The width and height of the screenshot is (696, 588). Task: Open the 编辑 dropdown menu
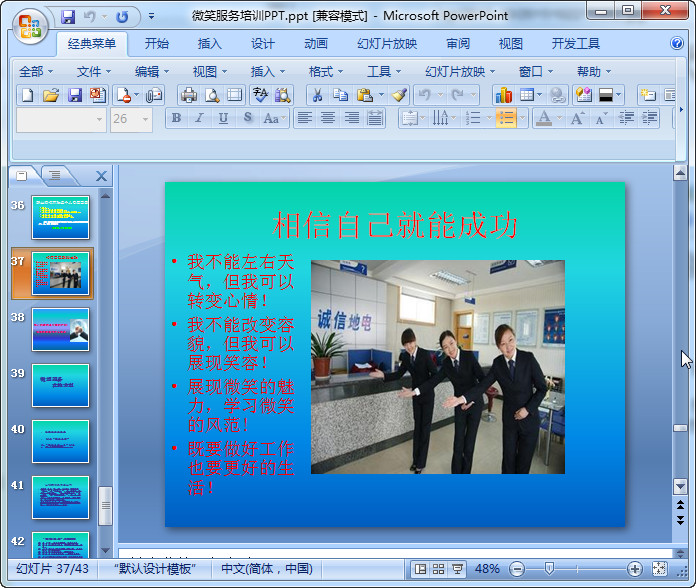152,71
